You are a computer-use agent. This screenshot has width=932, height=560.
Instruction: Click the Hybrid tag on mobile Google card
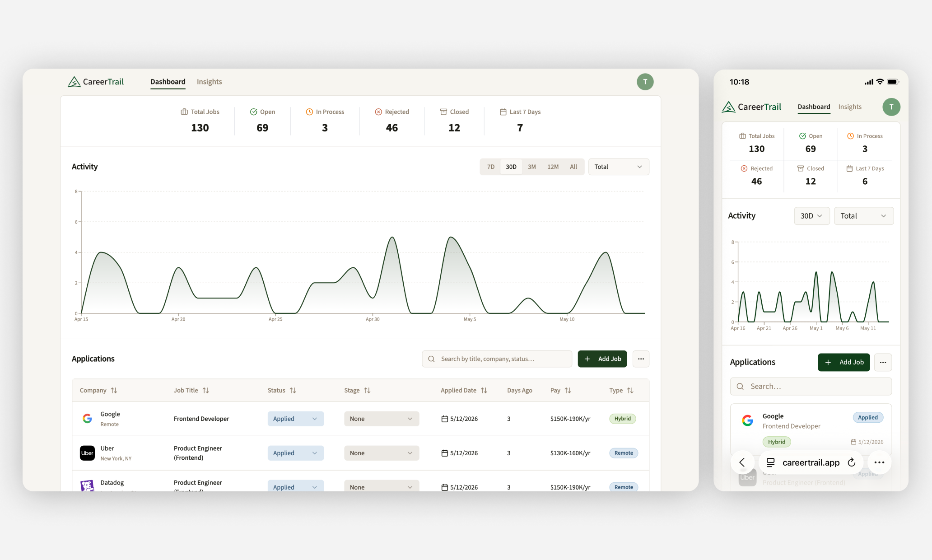pos(777,442)
